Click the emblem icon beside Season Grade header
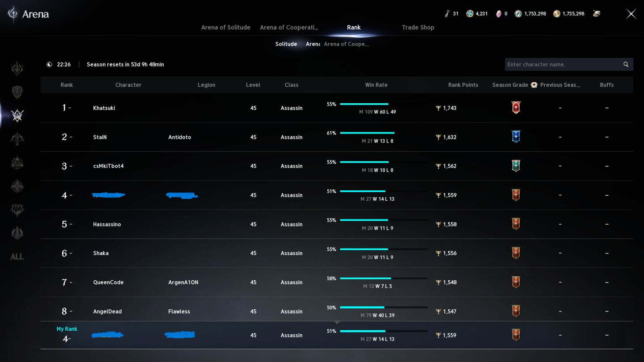Screen dimensions: 644x362 534,85
